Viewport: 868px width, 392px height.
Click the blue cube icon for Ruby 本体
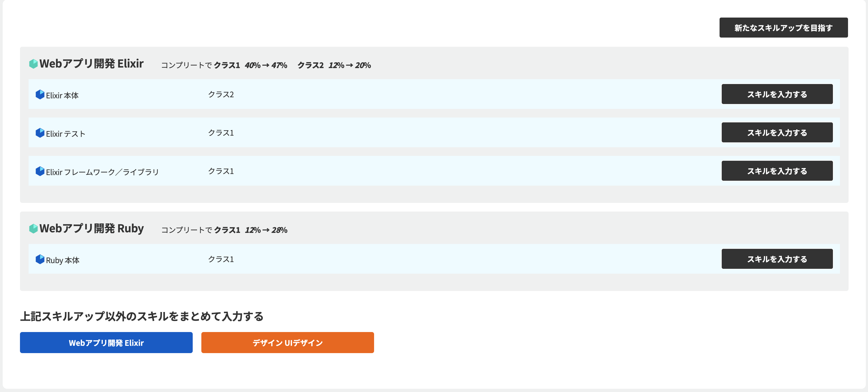pos(40,259)
